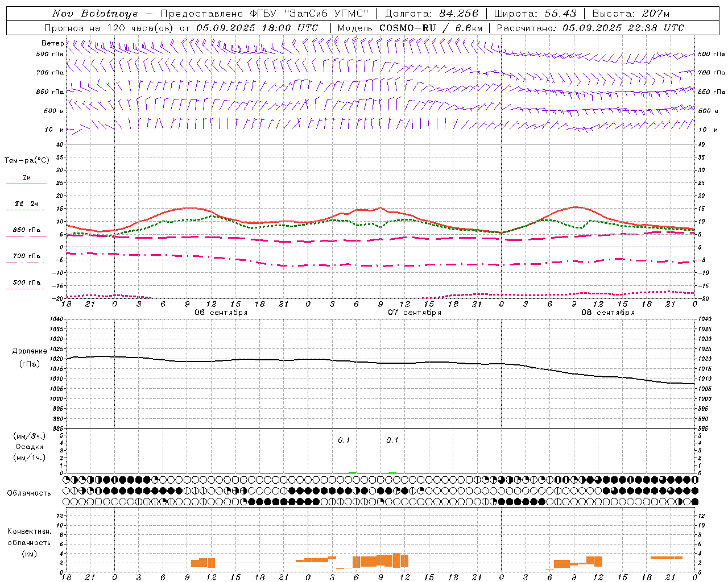
Task: Click the Высота: 207м header value
Action: (631, 14)
